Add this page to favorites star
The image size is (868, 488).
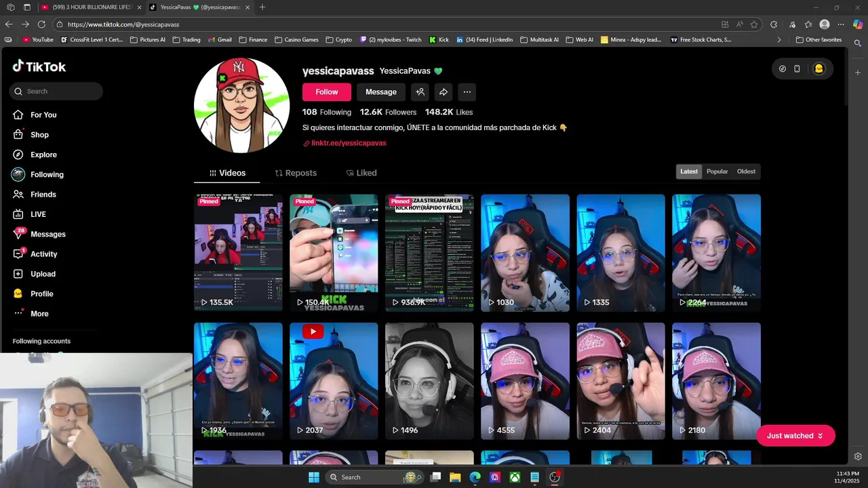point(754,24)
